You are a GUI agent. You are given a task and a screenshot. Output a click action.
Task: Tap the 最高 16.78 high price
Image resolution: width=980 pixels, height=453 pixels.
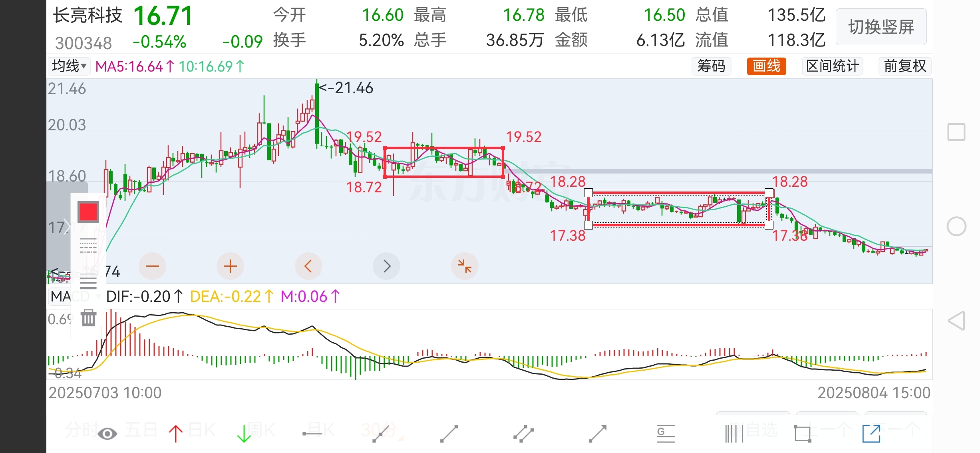point(479,15)
